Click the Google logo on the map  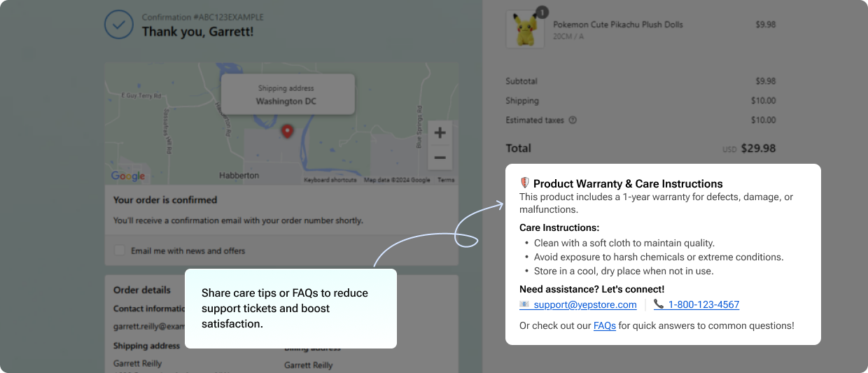click(x=128, y=176)
